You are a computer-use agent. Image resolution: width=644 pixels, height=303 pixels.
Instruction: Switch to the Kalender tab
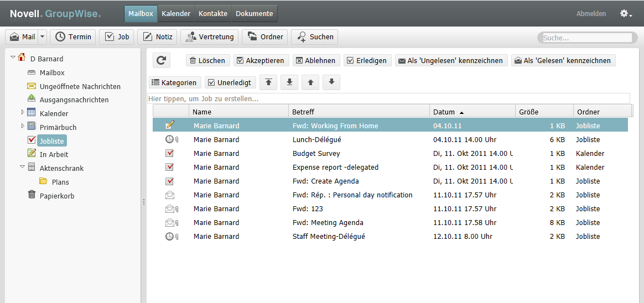[176, 14]
